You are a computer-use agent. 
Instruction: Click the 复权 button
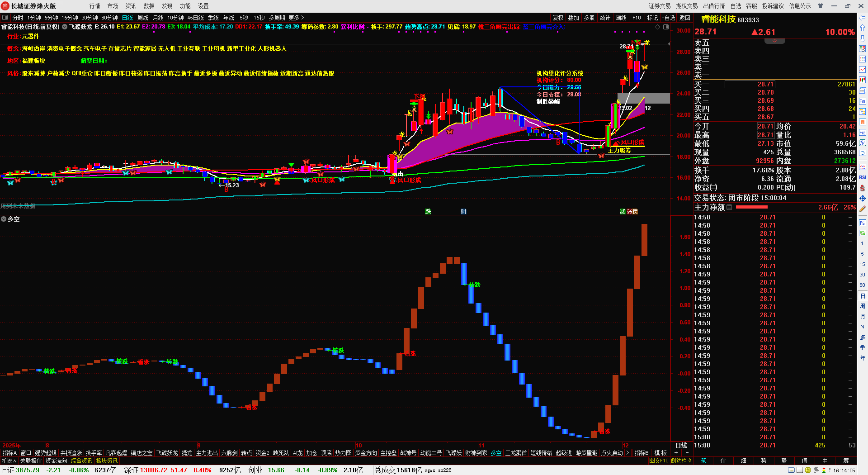(x=558, y=18)
